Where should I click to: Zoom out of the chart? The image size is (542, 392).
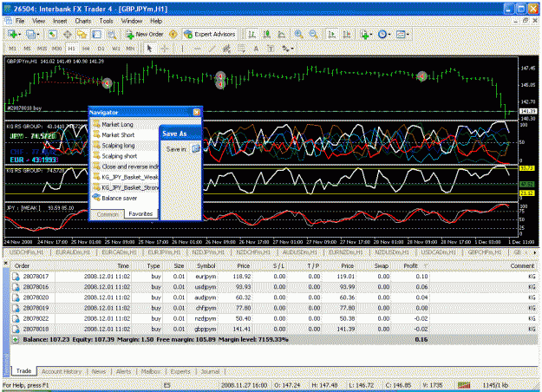[x=314, y=34]
